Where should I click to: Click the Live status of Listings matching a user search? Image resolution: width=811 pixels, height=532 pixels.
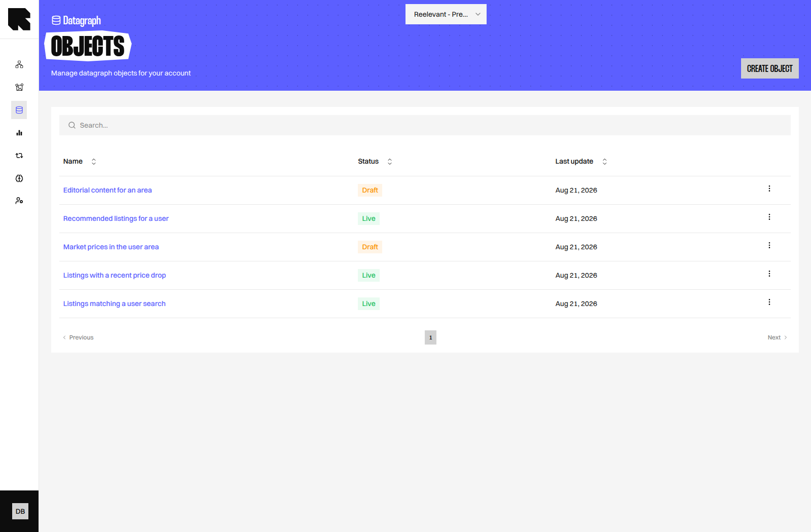[x=369, y=303]
